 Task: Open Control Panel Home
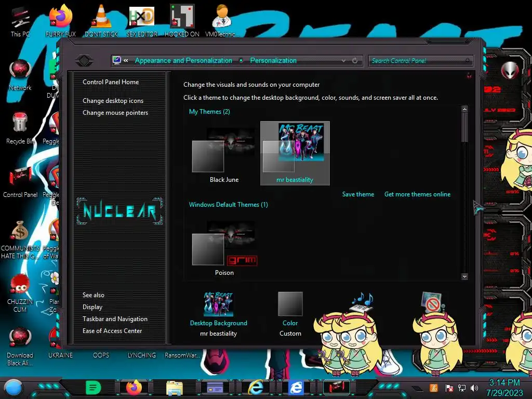click(x=111, y=82)
